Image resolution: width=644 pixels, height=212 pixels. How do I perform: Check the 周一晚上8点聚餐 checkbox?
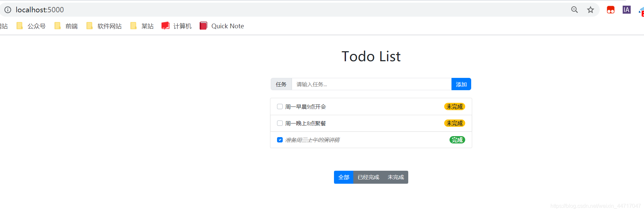coord(280,123)
